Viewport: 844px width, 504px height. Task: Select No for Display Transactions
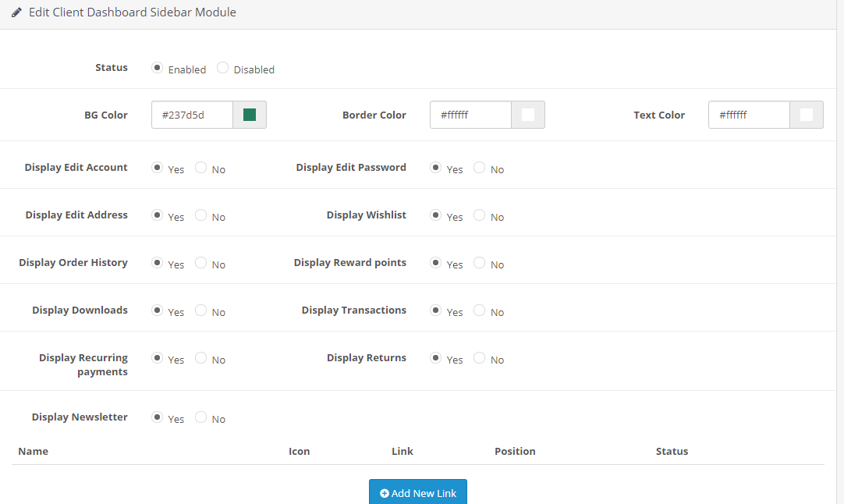480,311
